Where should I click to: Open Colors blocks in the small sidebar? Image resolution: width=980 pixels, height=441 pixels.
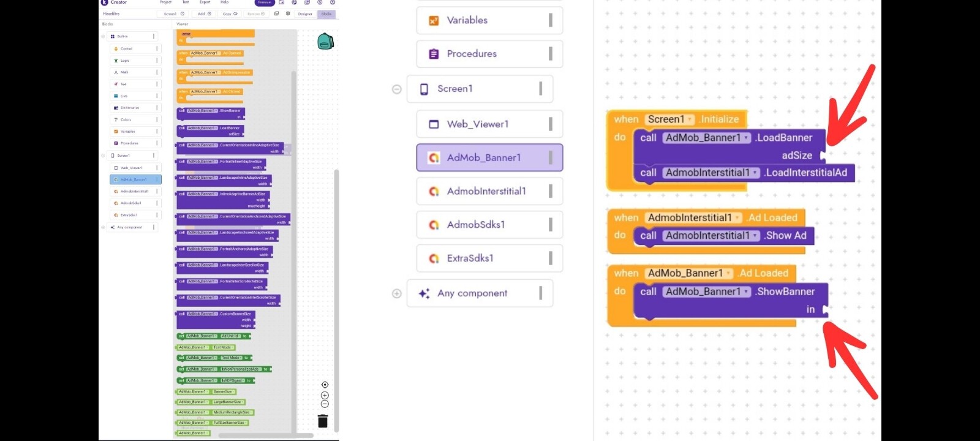tap(135, 119)
